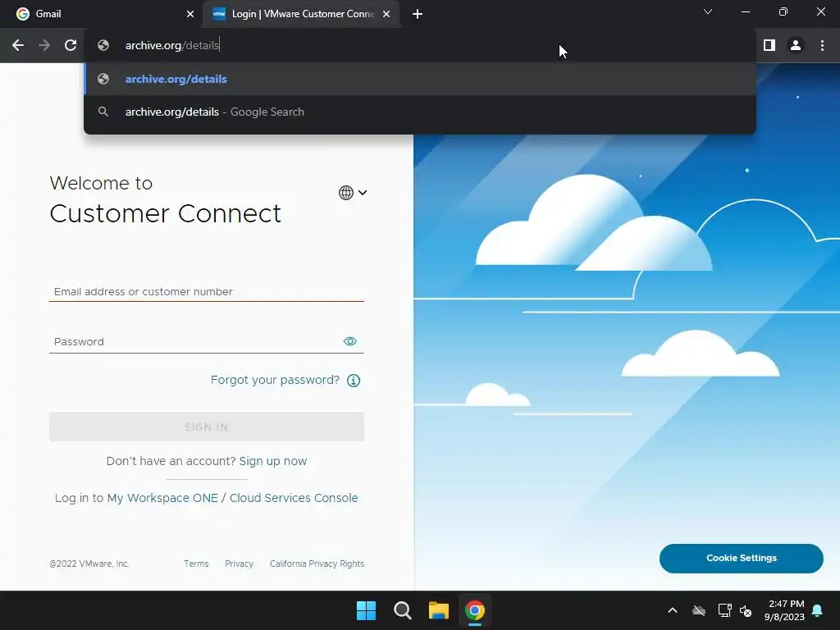Open the Chrome profile avatar icon
Screen dimensions: 840x630
tap(796, 46)
